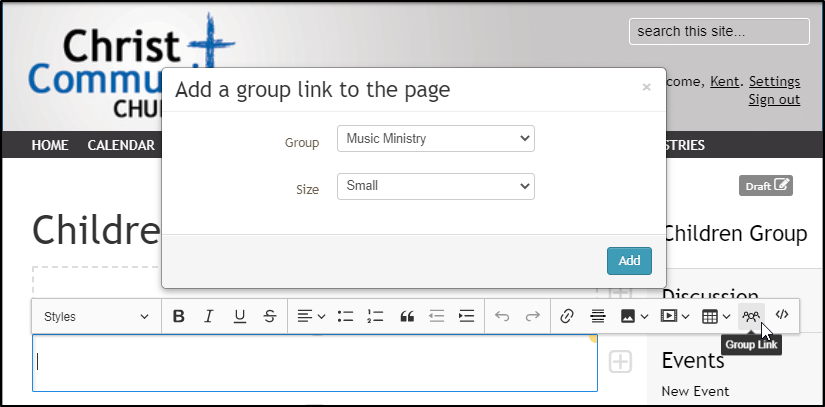
Task: Open the Group Link tool
Action: [751, 316]
